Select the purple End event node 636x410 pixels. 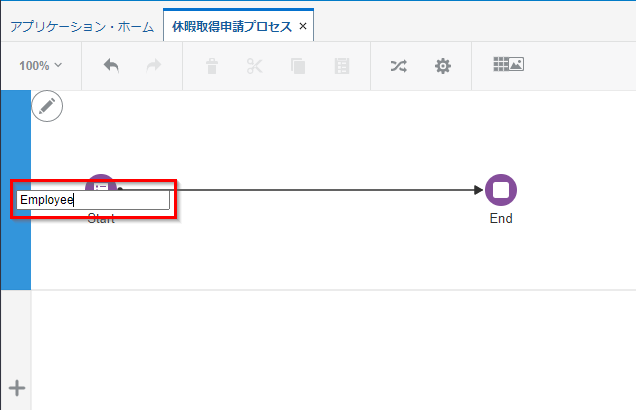point(501,190)
